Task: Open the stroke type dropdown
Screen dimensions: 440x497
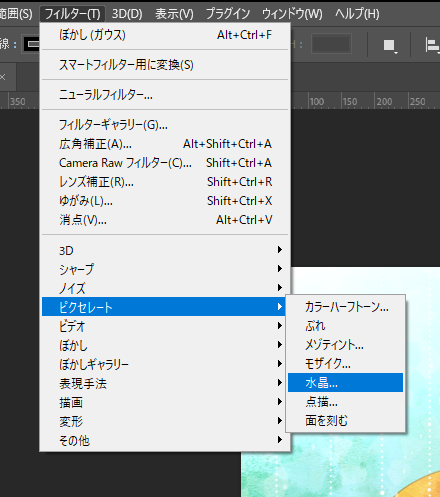Action: pyautogui.click(x=32, y=44)
